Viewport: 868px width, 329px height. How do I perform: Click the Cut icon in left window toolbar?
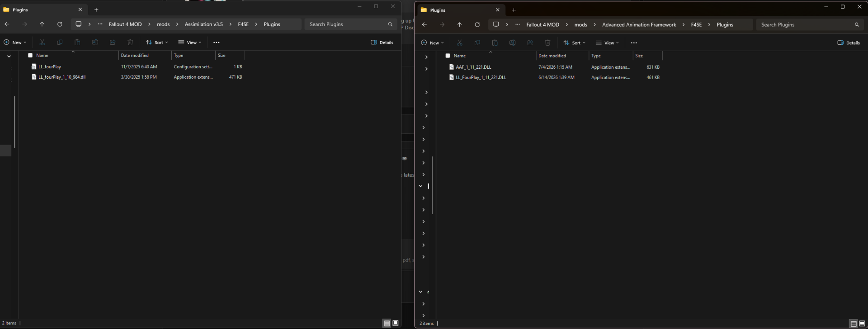coord(42,42)
